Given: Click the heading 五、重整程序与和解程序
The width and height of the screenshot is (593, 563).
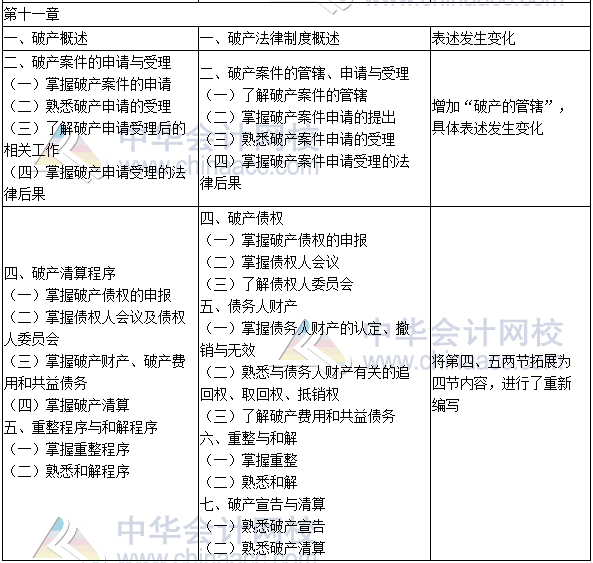Looking at the screenshot, I should tap(81, 427).
